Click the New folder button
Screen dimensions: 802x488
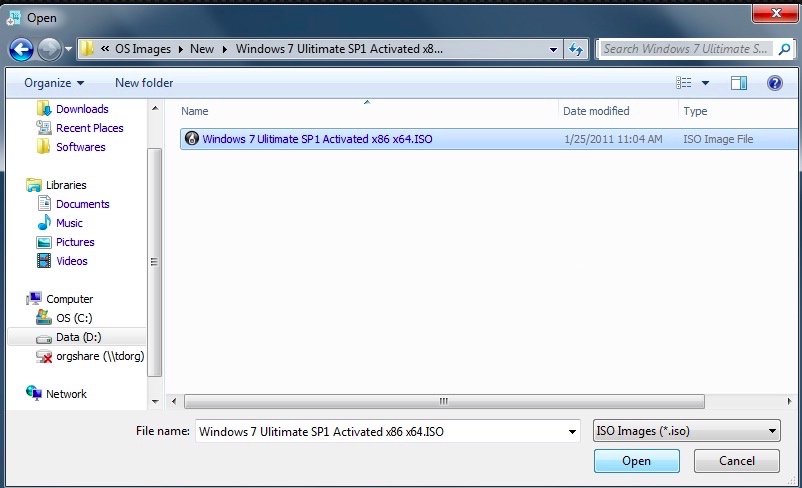(x=144, y=83)
